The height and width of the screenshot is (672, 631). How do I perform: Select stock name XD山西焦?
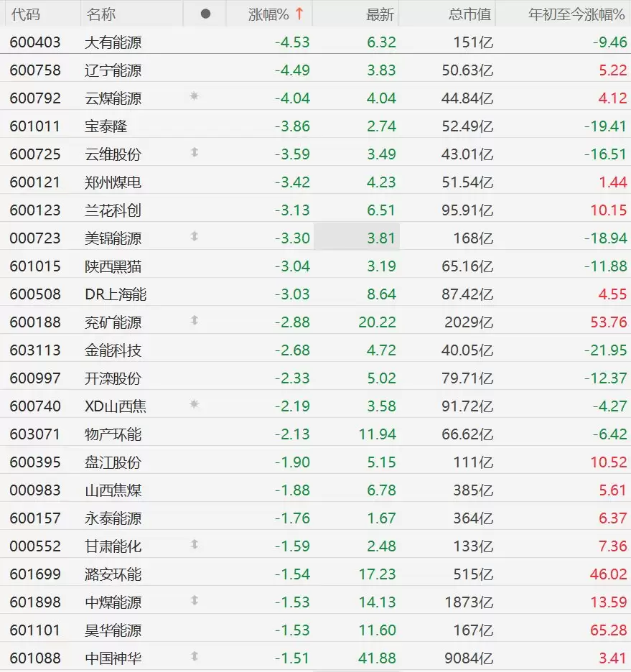click(x=116, y=406)
